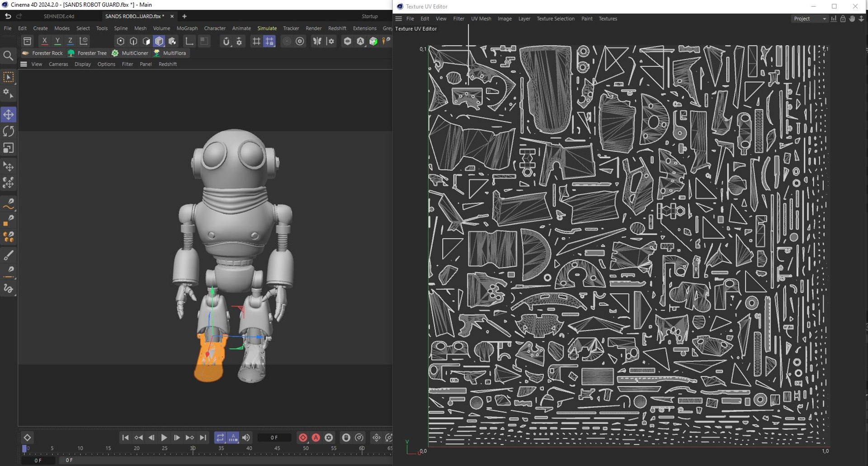Launch the MultiFlora plugin
This screenshot has height=466, width=868.
coord(170,53)
